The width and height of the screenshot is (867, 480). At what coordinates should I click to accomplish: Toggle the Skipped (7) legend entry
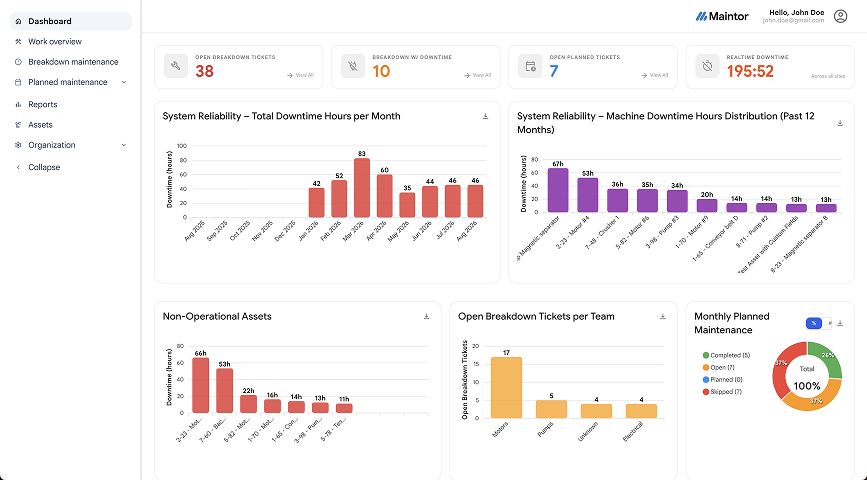[722, 392]
